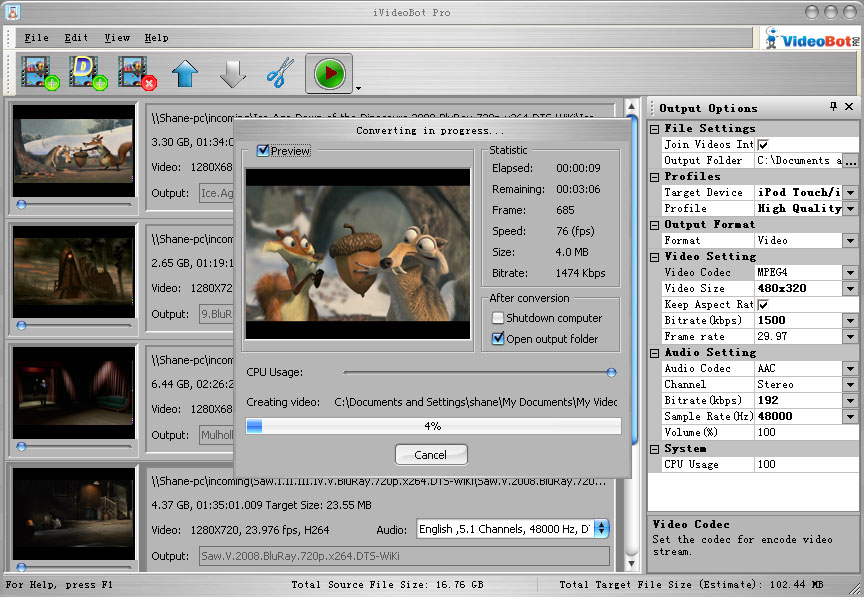The width and height of the screenshot is (864, 597).
Task: Open the Video Size 480x320 dropdown
Action: pyautogui.click(x=851, y=288)
